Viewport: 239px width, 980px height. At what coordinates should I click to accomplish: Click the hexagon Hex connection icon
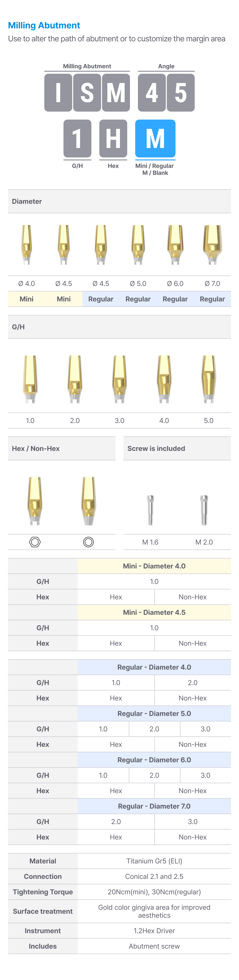click(x=35, y=542)
